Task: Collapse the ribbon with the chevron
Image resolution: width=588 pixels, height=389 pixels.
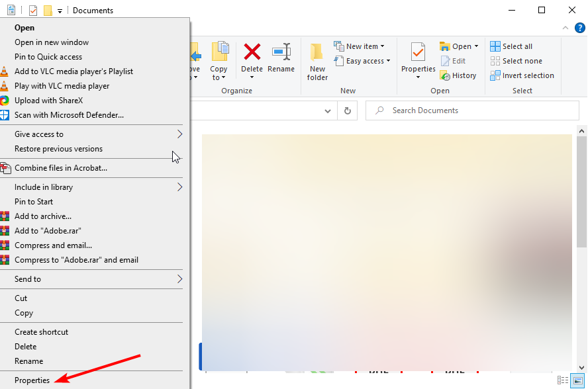Action: pyautogui.click(x=565, y=28)
